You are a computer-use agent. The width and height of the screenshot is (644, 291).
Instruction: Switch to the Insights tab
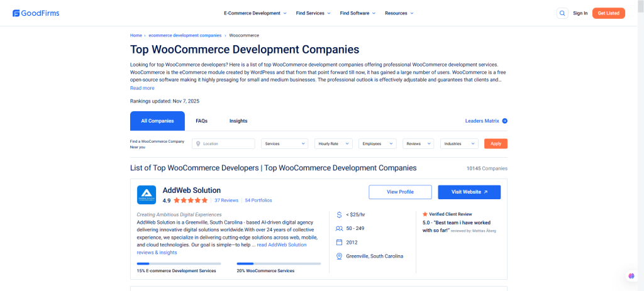pyautogui.click(x=238, y=121)
